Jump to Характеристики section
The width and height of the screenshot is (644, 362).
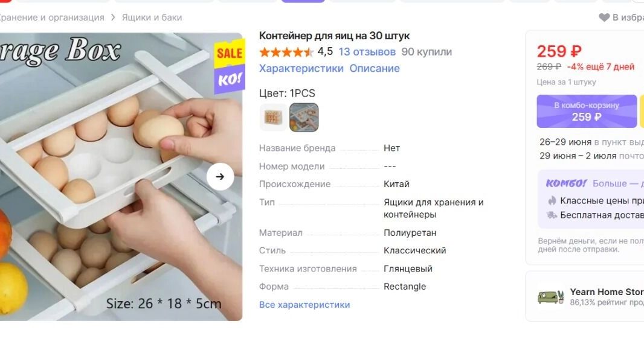tap(301, 68)
